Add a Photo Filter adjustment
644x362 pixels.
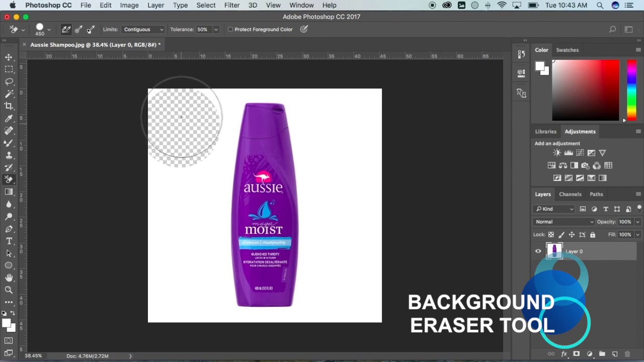[x=585, y=165]
